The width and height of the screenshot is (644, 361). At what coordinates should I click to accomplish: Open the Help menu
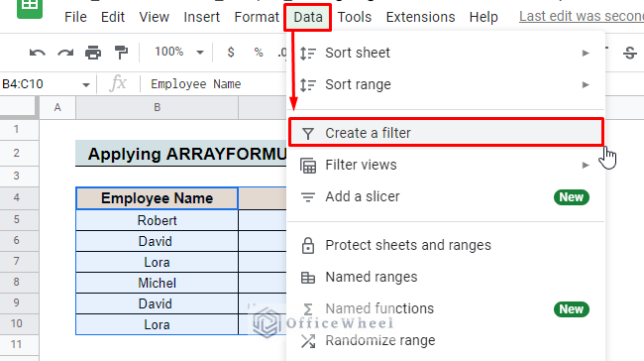(483, 17)
